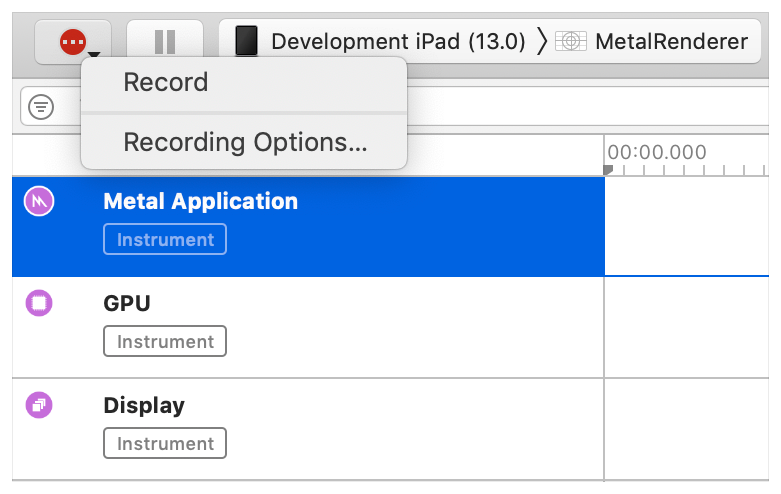Click the track filter icon
The width and height of the screenshot is (781, 494).
(x=41, y=107)
